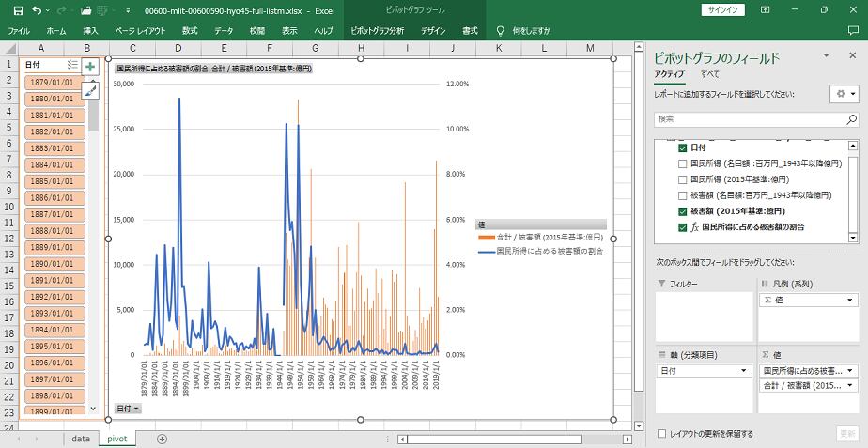Viewport: 868px width, 448px height.
Task: Click the サインイン button
Action: (x=723, y=9)
